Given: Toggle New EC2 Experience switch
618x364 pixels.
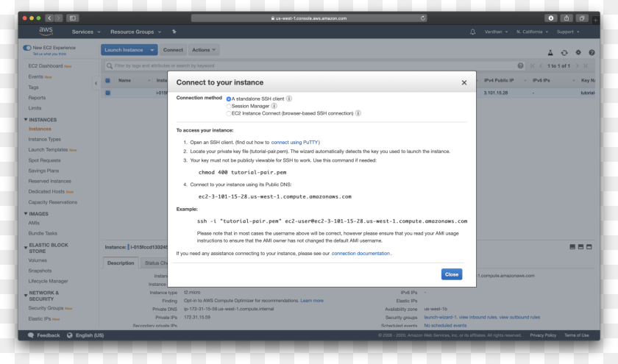Looking at the screenshot, I should point(26,48).
